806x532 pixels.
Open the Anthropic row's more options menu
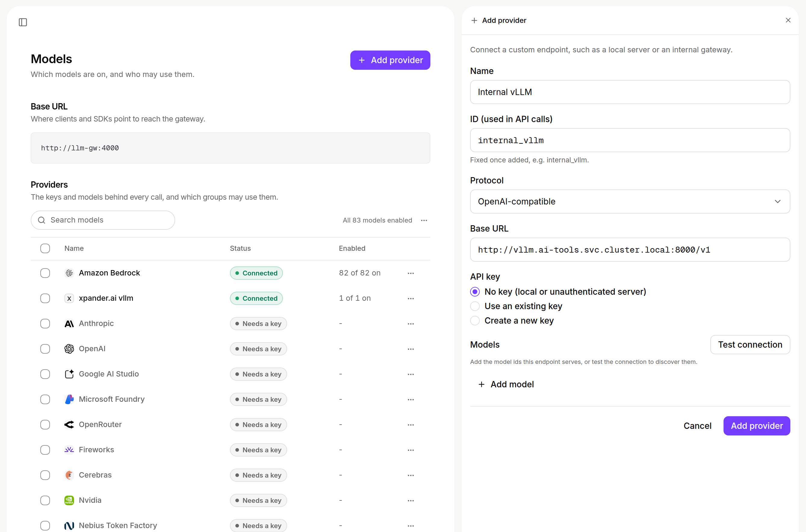(x=411, y=324)
